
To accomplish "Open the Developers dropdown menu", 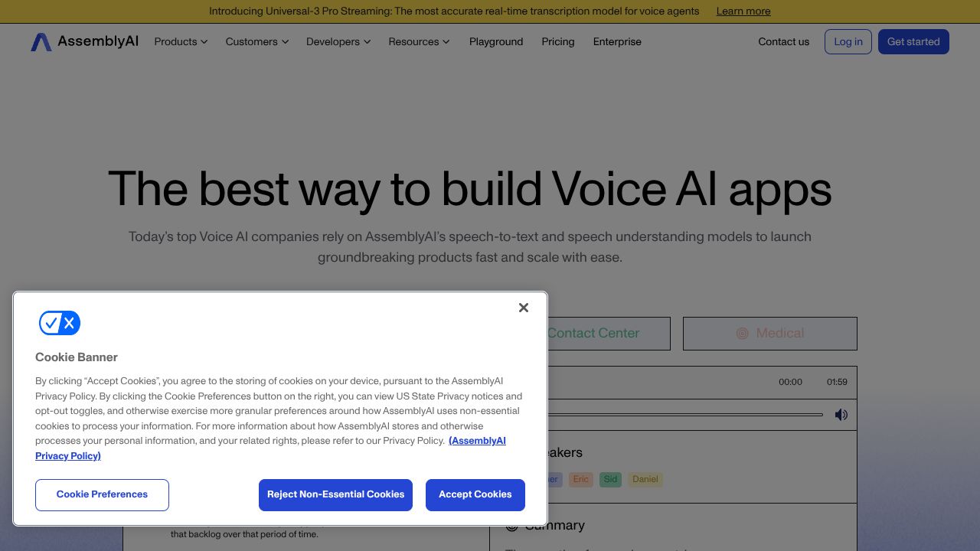I will tap(338, 42).
